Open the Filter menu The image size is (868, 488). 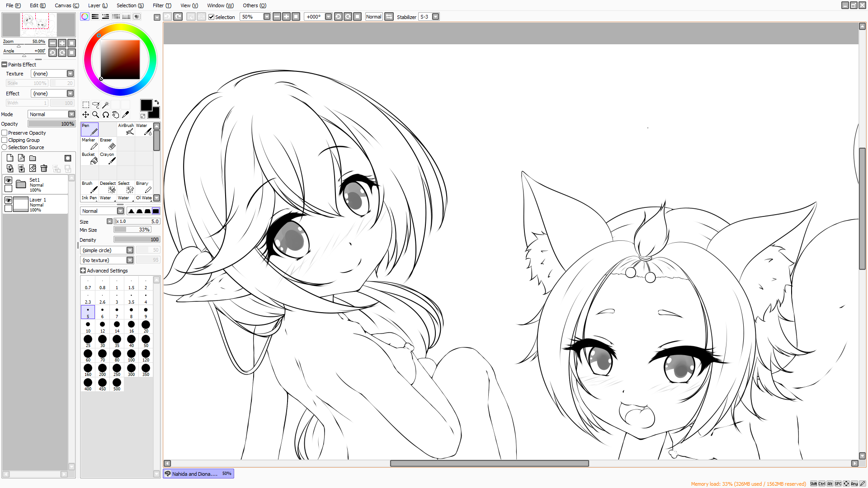pos(161,5)
